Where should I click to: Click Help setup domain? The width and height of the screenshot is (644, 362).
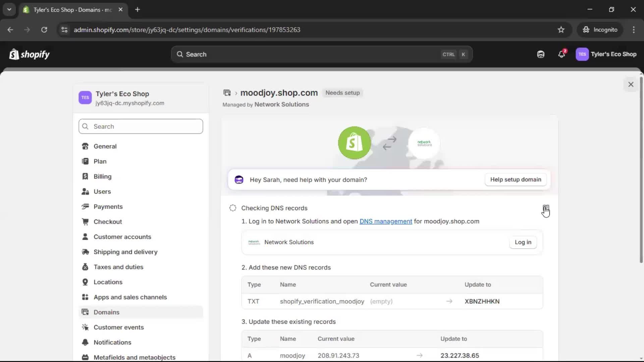click(515, 179)
